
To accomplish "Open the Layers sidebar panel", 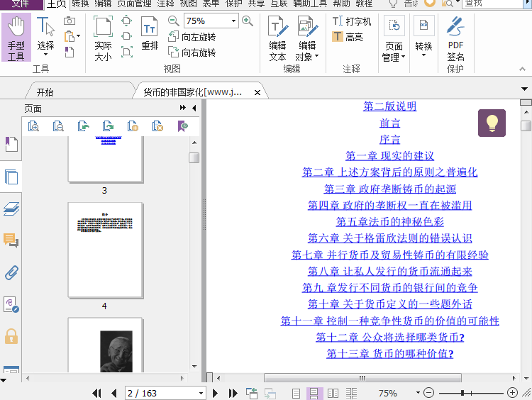I will [x=11, y=209].
